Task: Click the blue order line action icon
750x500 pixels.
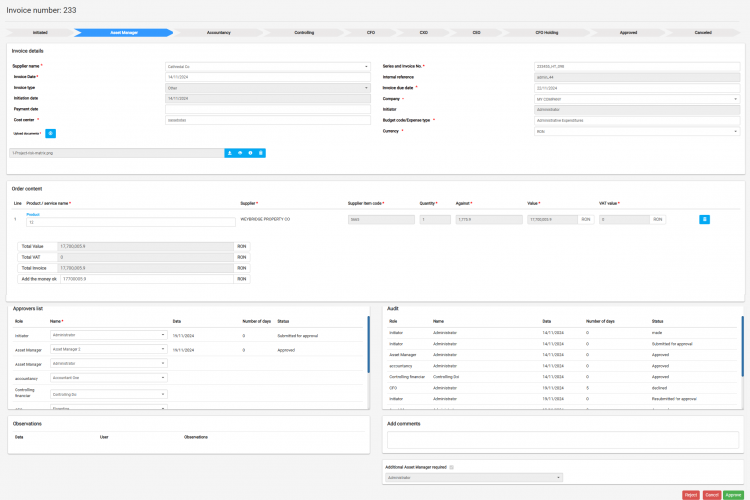Action: coord(704,218)
